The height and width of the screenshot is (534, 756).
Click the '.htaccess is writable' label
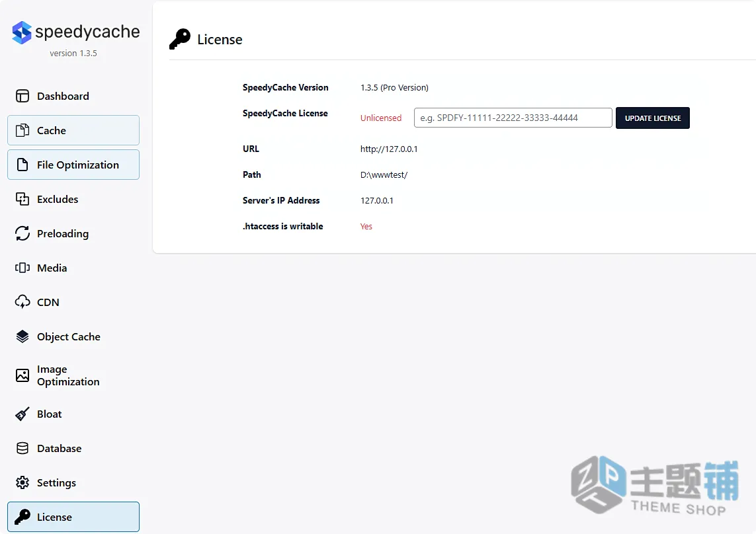(282, 227)
